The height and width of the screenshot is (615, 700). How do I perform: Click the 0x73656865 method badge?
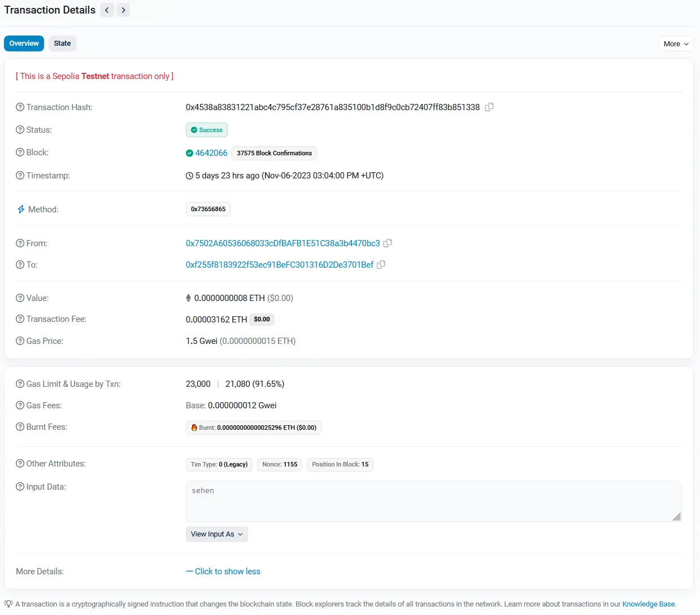click(x=208, y=210)
